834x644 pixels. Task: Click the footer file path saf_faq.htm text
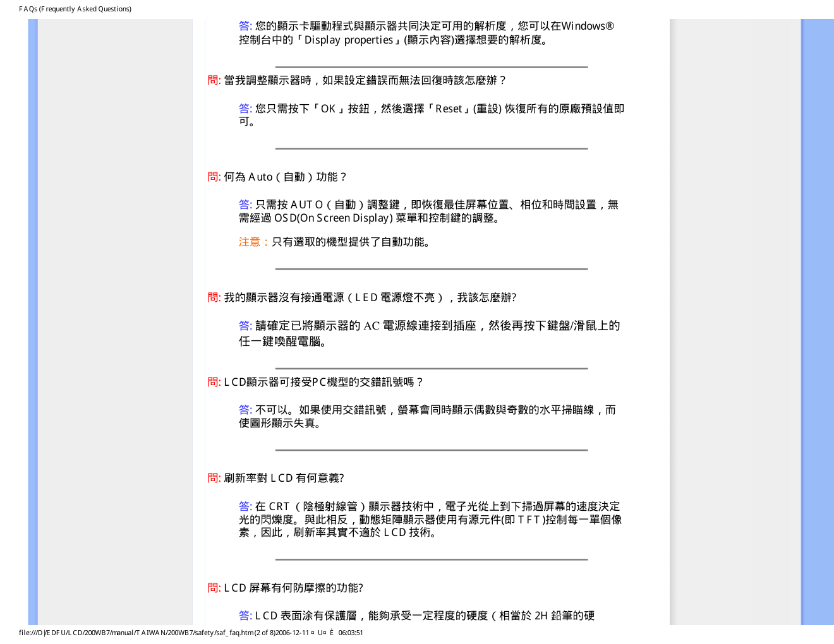pyautogui.click(x=191, y=633)
